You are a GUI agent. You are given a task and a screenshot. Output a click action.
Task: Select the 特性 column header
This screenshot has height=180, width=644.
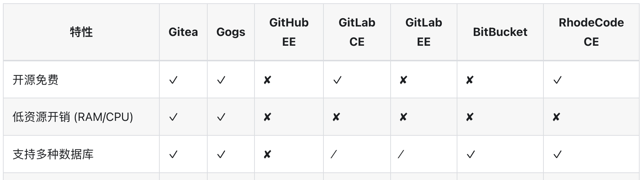[x=81, y=32]
